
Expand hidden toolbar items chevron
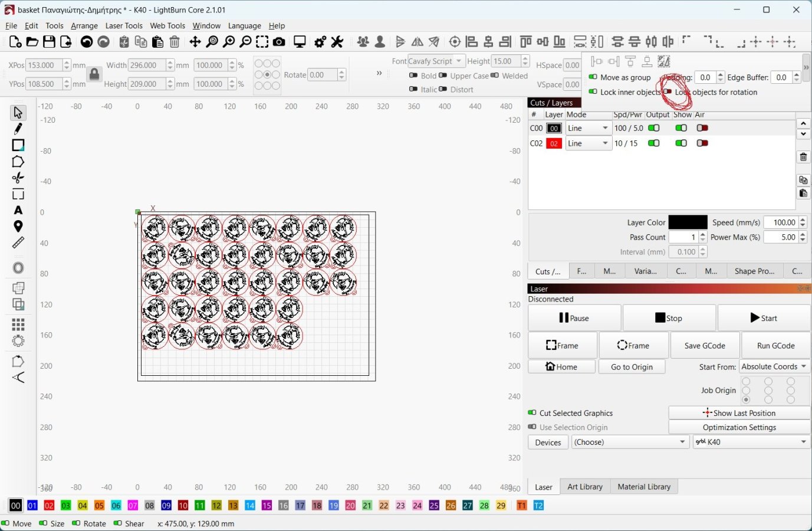point(379,73)
